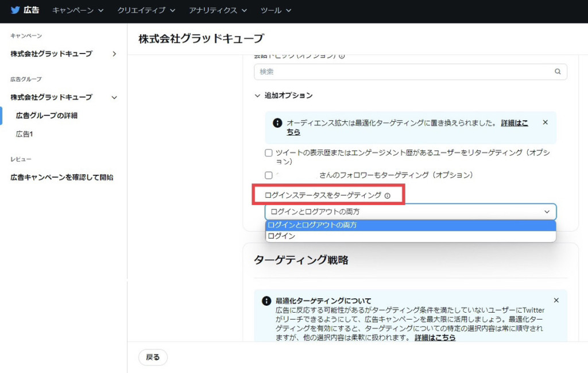Click the black info icon in the audience expansion notice
The image size is (588, 373).
coord(277,123)
